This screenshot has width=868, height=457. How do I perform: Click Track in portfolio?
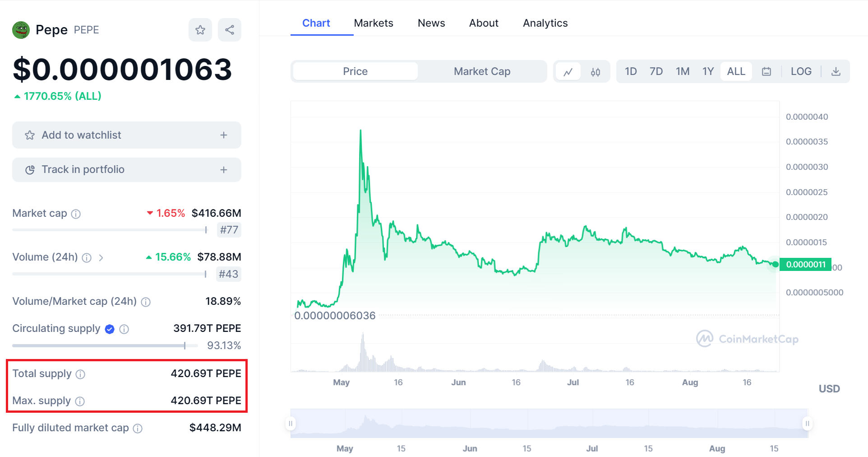[126, 169]
